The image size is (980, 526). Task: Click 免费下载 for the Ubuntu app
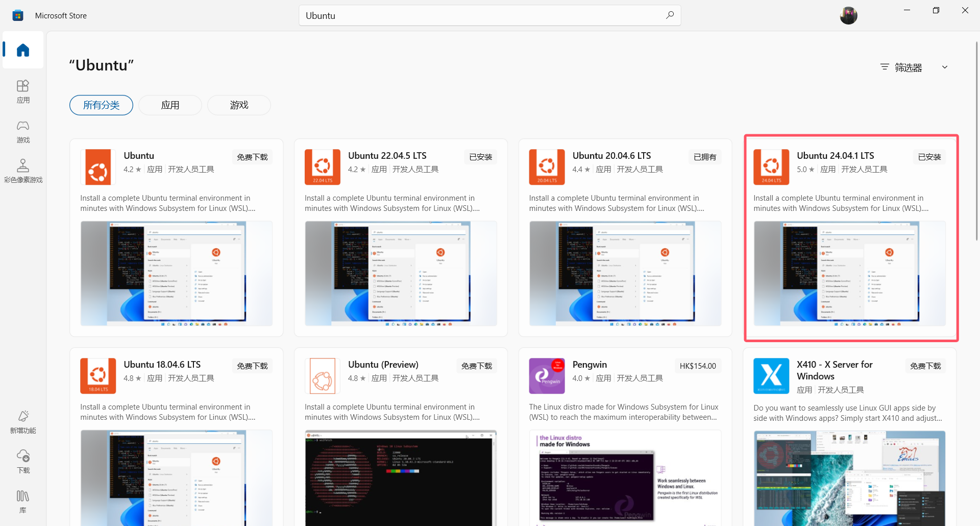(x=252, y=157)
